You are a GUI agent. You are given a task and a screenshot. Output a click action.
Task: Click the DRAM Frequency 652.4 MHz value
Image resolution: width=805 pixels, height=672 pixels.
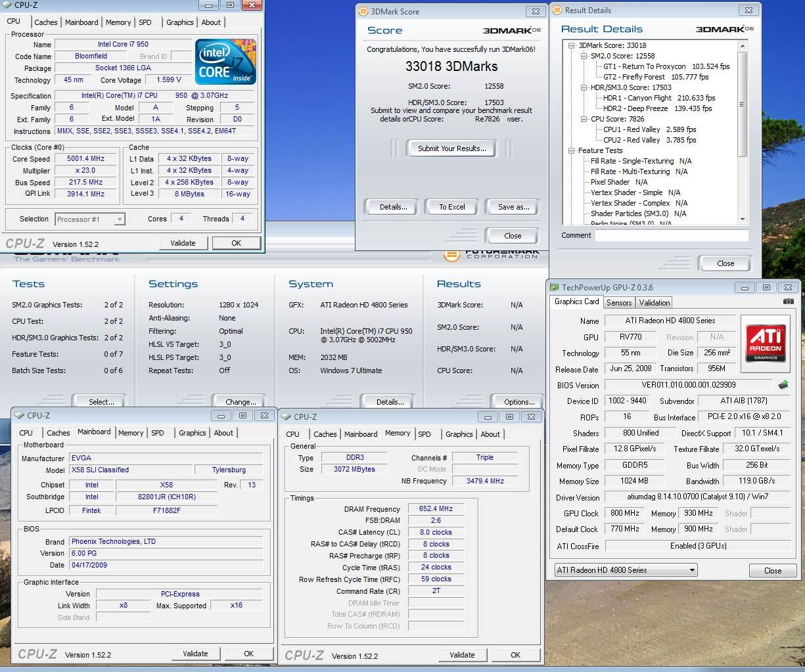(x=436, y=508)
